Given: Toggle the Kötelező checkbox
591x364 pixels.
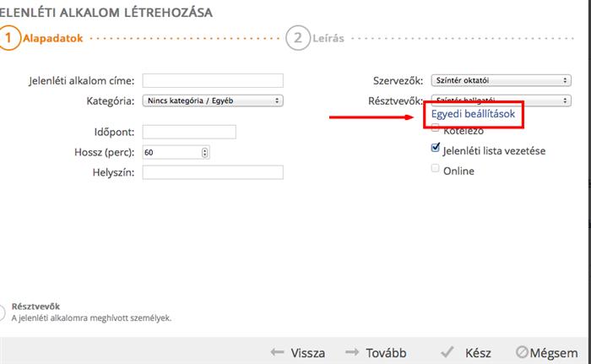Looking at the screenshot, I should [x=436, y=128].
